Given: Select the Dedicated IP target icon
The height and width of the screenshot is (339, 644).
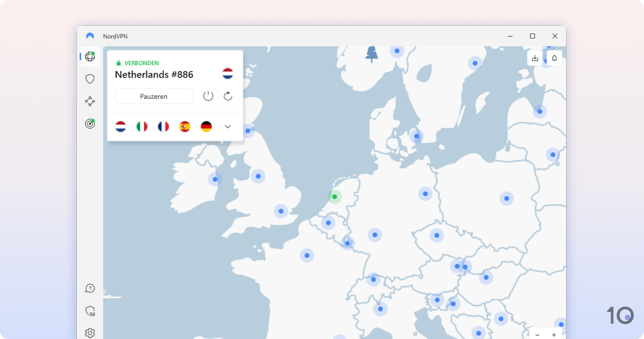Looking at the screenshot, I should tap(89, 123).
